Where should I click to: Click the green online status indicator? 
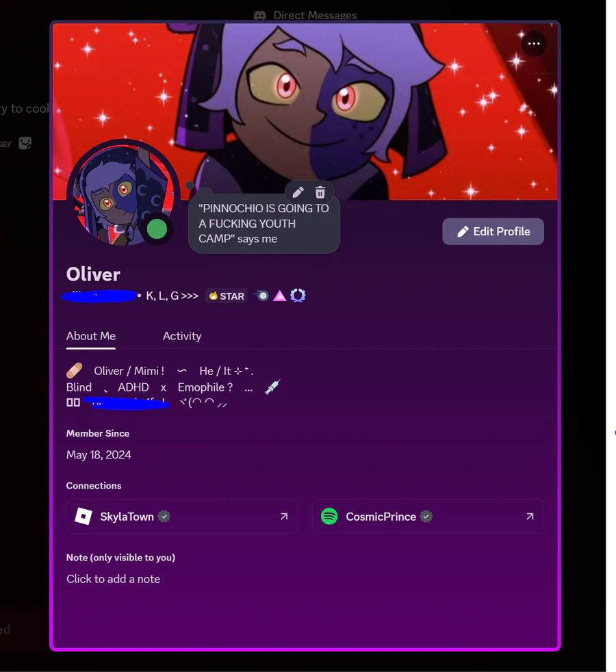coord(157,229)
